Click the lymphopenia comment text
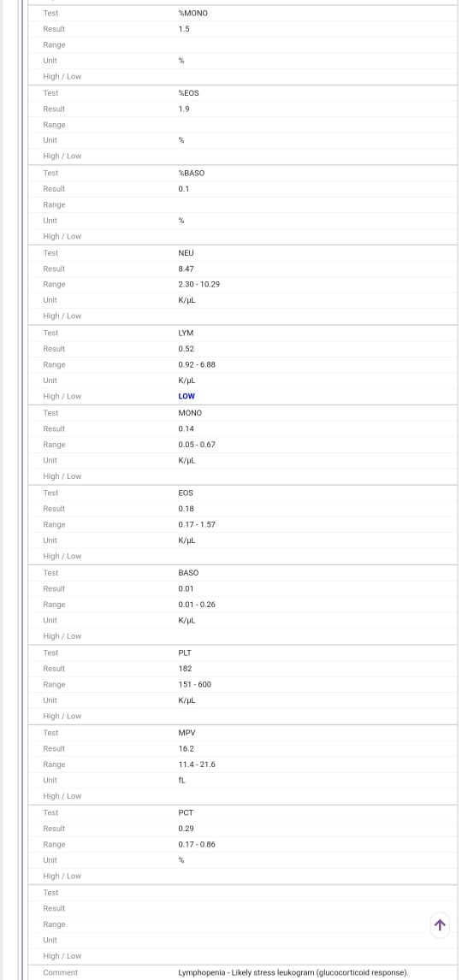462x980 pixels. click(293, 972)
